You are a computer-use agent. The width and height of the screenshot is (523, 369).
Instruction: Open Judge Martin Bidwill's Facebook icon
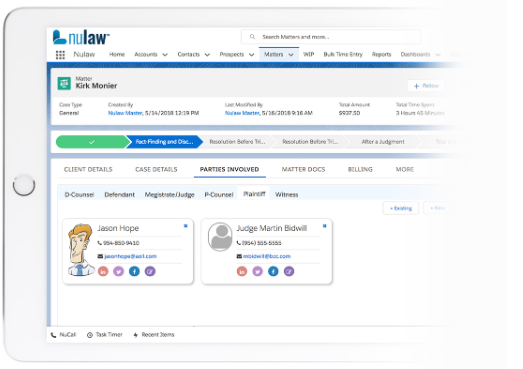click(273, 271)
